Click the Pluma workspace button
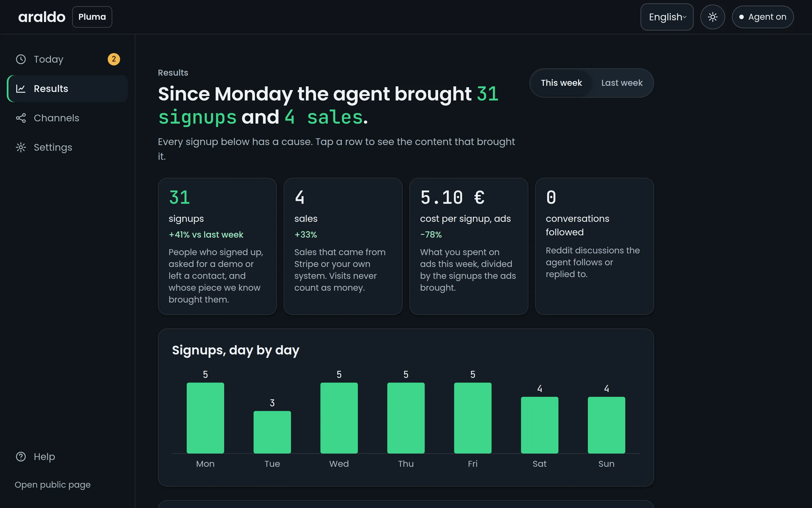812x508 pixels. click(92, 17)
